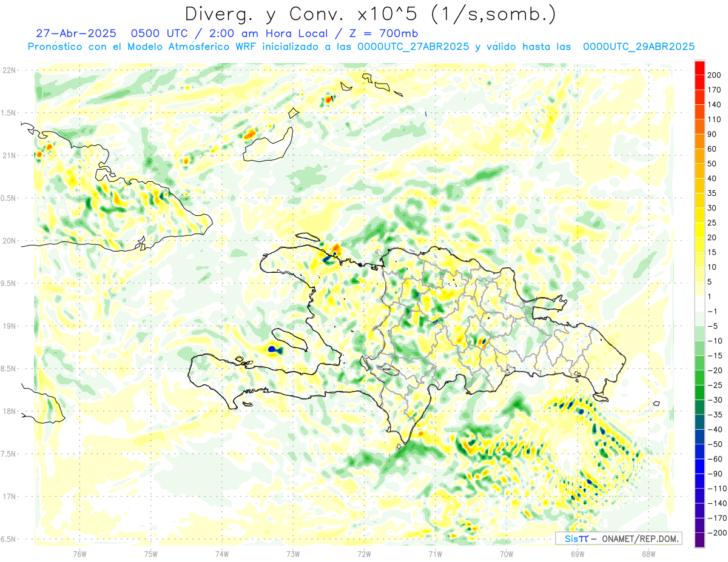This screenshot has height=562, width=728.
Task: Click the '21N' latitude label
Action: click(x=10, y=156)
